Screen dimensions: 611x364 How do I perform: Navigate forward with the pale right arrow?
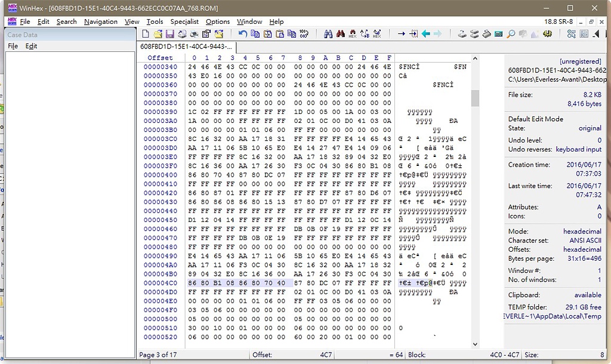pos(437,34)
